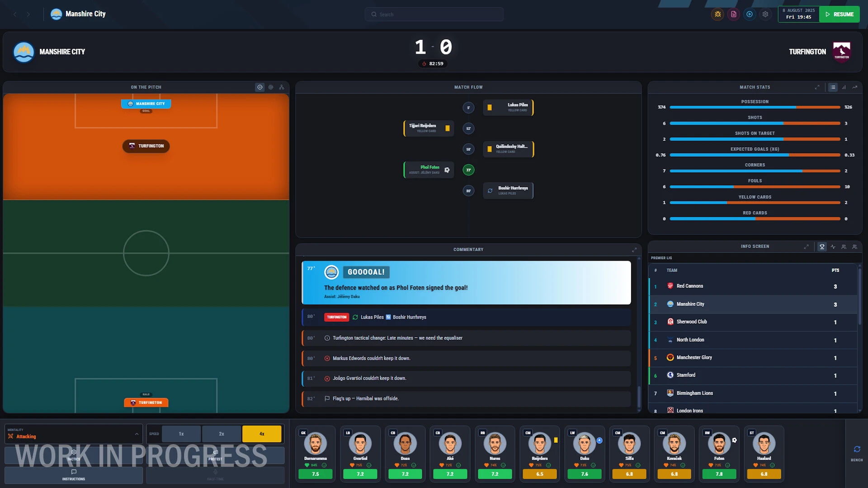Open the document notes icon in top bar
The width and height of the screenshot is (868, 488).
734,14
